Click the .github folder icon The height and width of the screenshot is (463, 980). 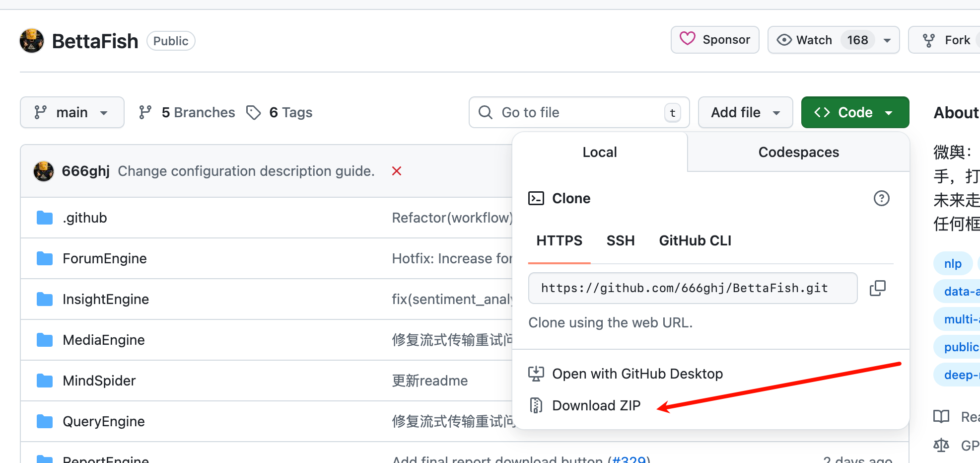(45, 218)
